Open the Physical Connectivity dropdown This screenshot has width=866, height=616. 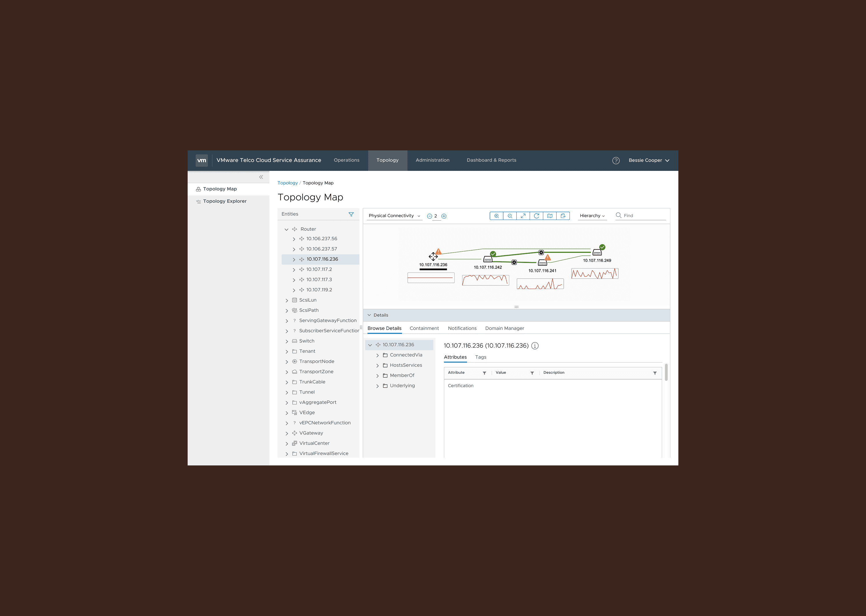(x=394, y=216)
